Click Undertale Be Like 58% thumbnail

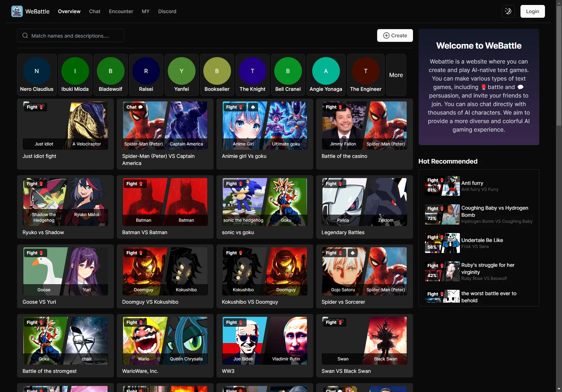click(x=442, y=243)
